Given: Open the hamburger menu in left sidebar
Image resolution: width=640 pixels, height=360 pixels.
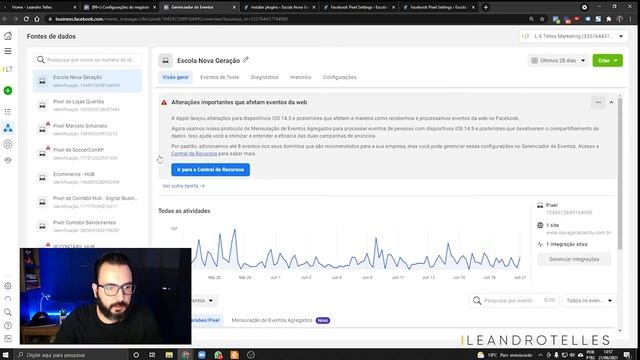Looking at the screenshot, I should [x=8, y=51].
